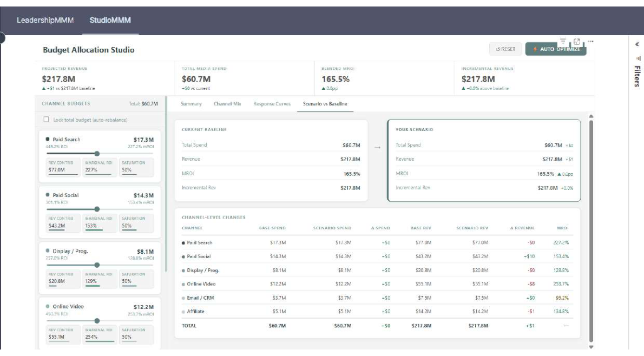
Task: Click the arrow between baseline and scenario
Action: click(x=377, y=147)
